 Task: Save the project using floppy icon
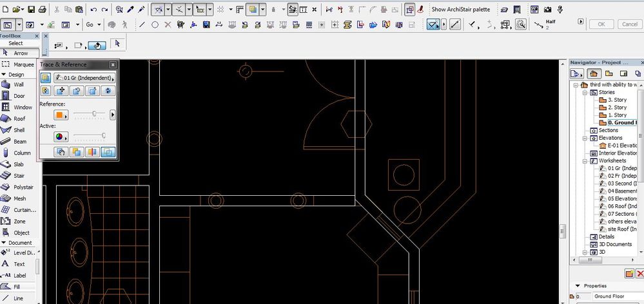click(x=31, y=9)
